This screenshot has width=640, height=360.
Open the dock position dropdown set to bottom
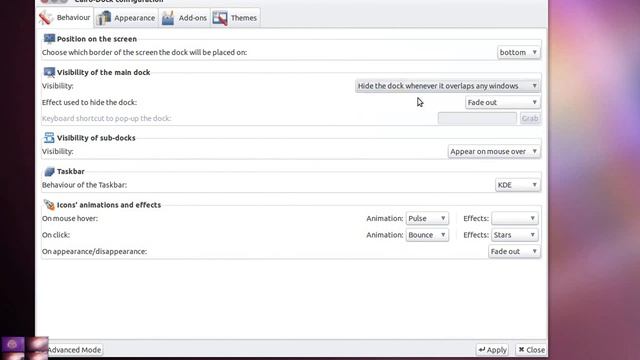(x=518, y=52)
